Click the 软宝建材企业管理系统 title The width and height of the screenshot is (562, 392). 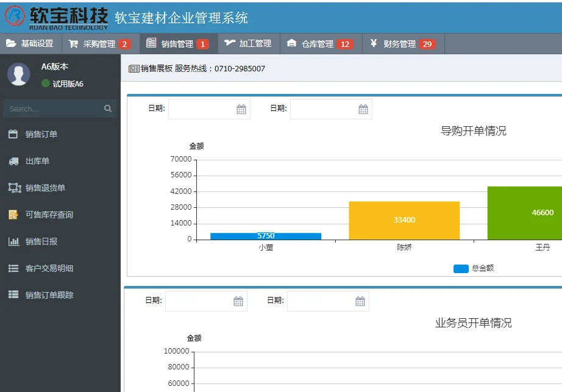point(182,18)
